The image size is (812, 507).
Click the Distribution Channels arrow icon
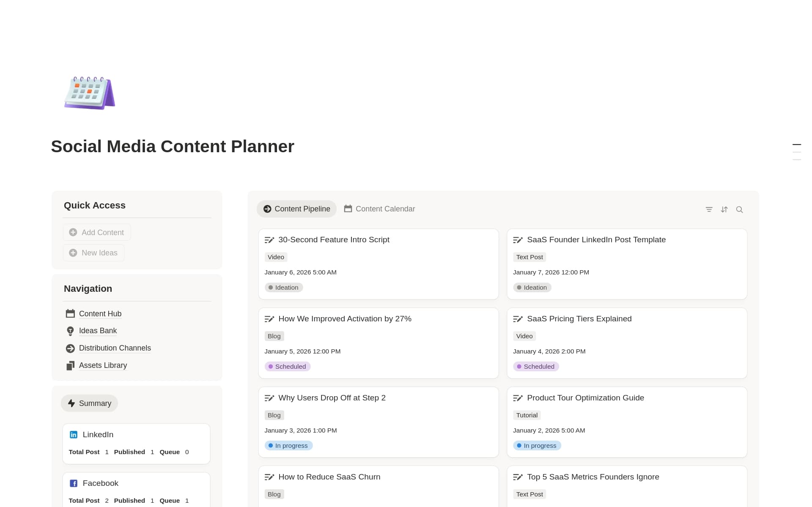point(70,348)
